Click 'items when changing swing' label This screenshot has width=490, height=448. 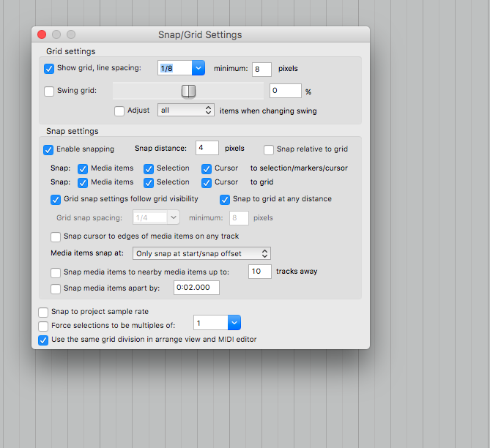tap(268, 111)
